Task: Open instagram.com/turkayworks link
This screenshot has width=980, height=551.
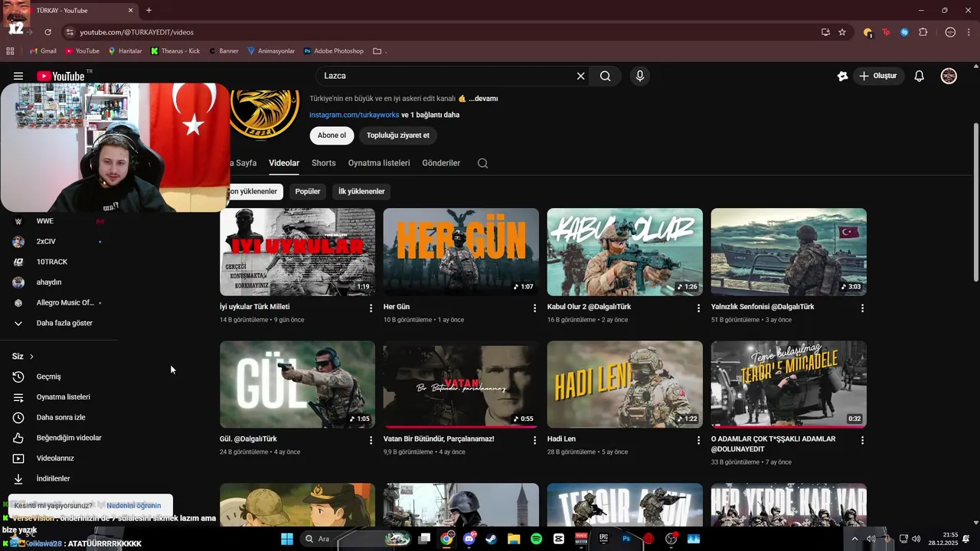Action: pos(354,115)
